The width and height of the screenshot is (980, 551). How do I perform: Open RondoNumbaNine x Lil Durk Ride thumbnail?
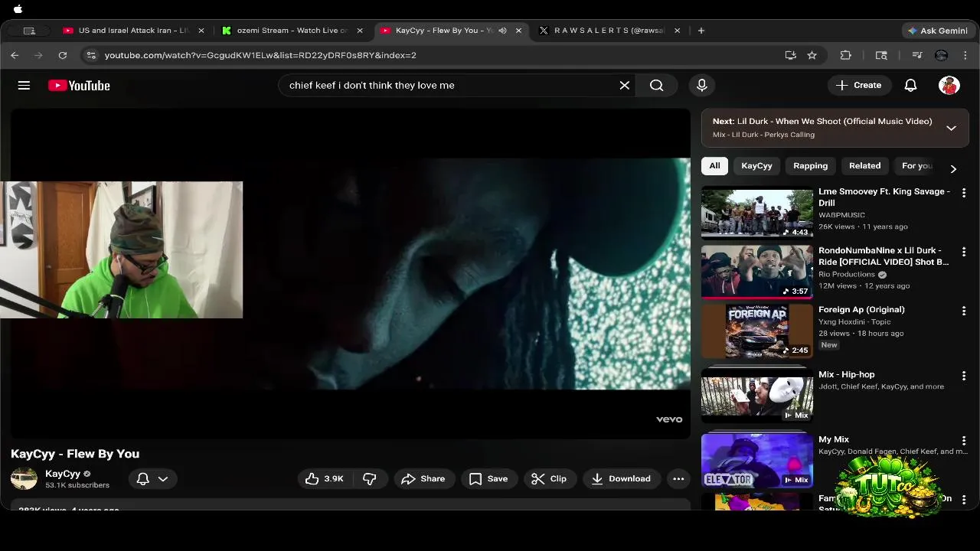[x=757, y=272]
